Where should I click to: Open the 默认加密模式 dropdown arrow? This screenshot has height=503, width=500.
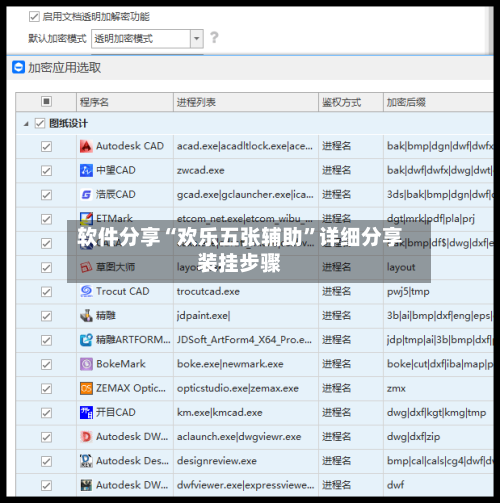[197, 39]
